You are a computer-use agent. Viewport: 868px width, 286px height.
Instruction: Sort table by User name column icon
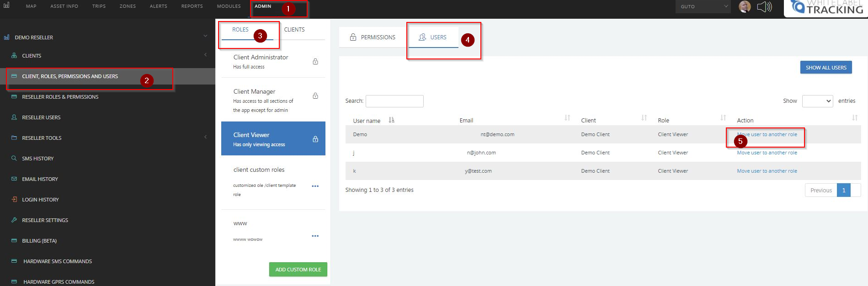[x=391, y=120]
